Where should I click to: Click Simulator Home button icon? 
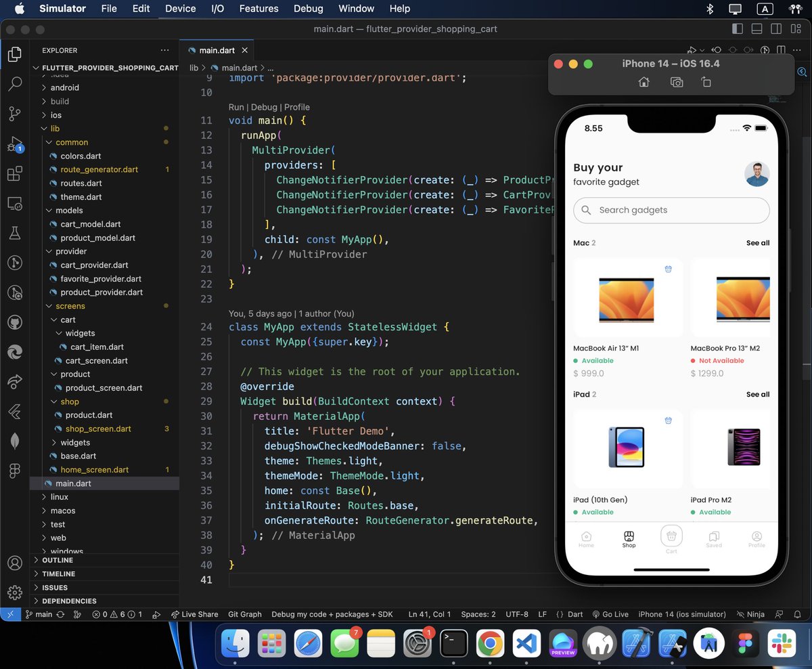pos(644,82)
